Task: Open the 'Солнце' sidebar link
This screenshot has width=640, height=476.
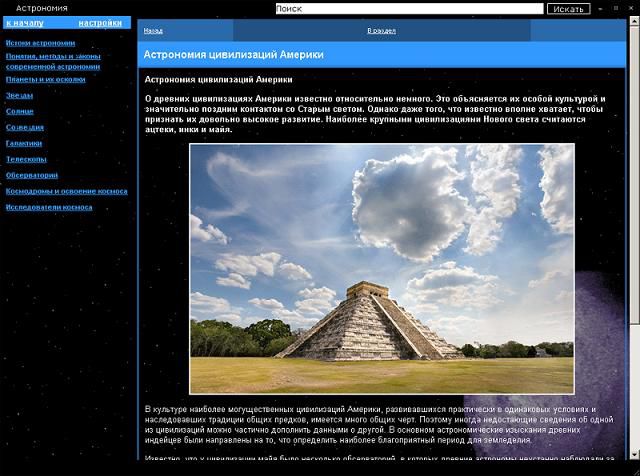Action: (x=20, y=111)
